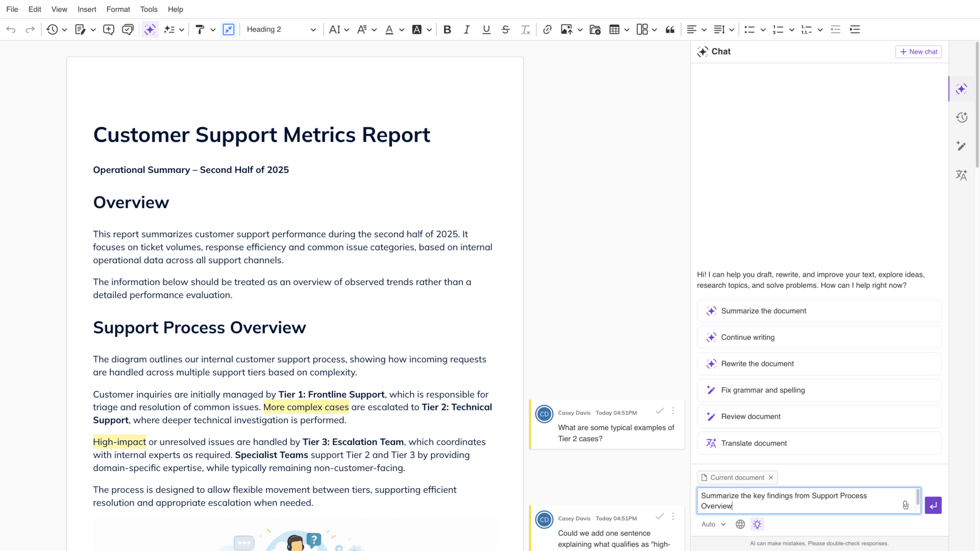The height and width of the screenshot is (551, 980).
Task: Insert a link using the chain icon
Action: [547, 30]
